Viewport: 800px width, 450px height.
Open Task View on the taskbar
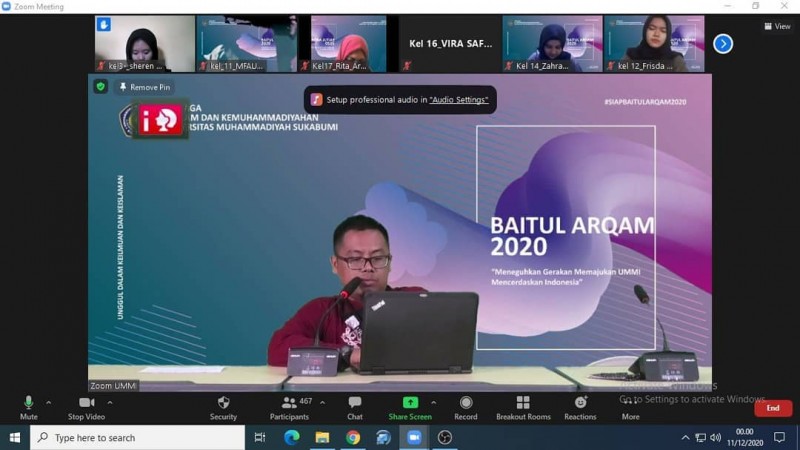tap(260, 437)
